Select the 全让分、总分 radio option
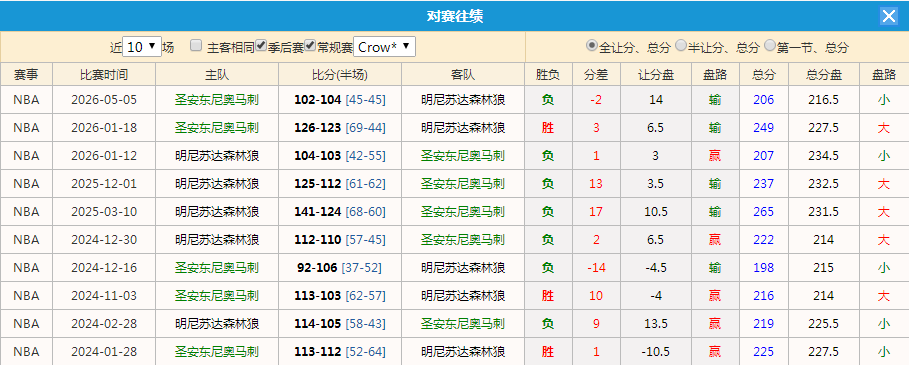Viewport: 909px width, 365px height. (x=592, y=45)
